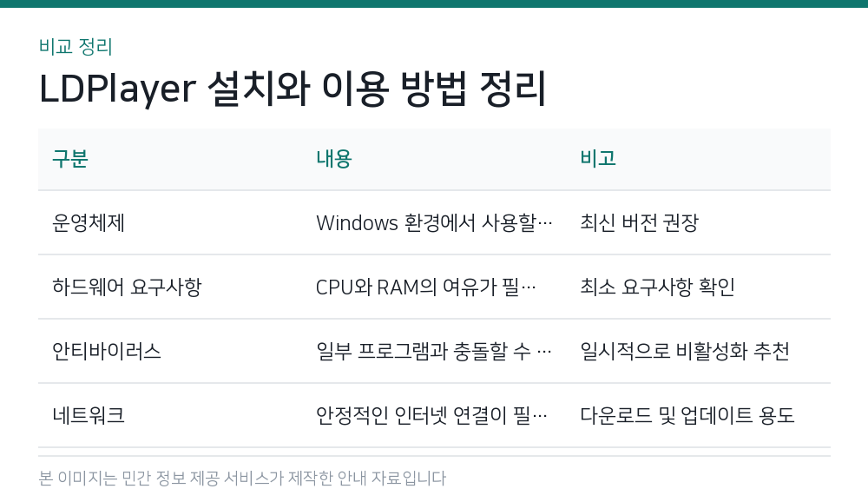
Task: Click the '운영체제' row label
Action: tap(89, 222)
